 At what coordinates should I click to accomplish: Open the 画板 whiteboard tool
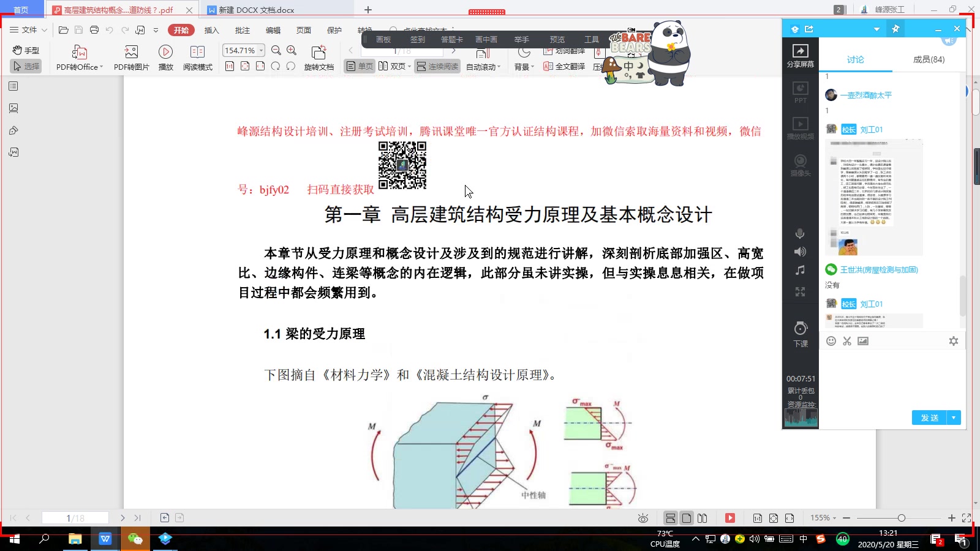(382, 39)
